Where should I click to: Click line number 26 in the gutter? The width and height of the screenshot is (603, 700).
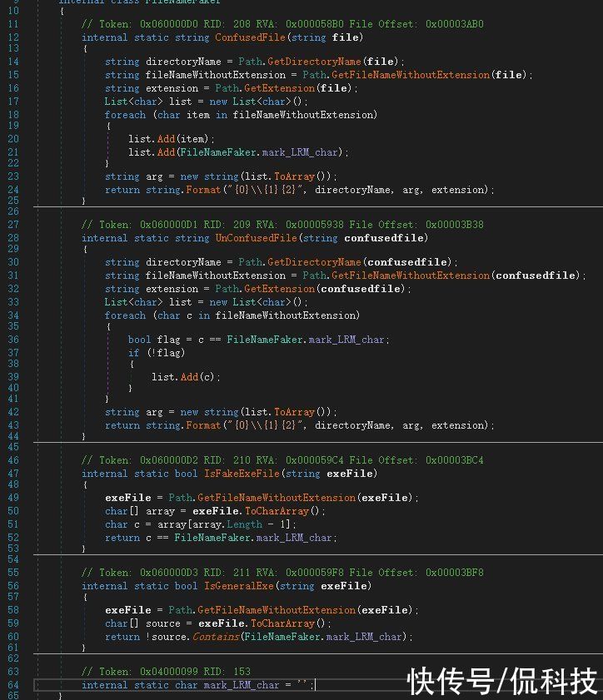[13, 211]
